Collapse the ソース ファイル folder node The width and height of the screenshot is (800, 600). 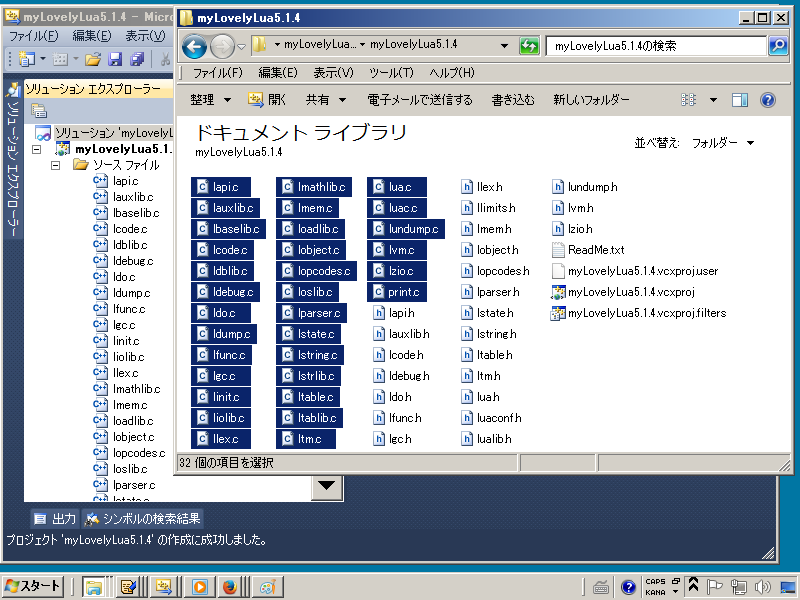coord(56,165)
